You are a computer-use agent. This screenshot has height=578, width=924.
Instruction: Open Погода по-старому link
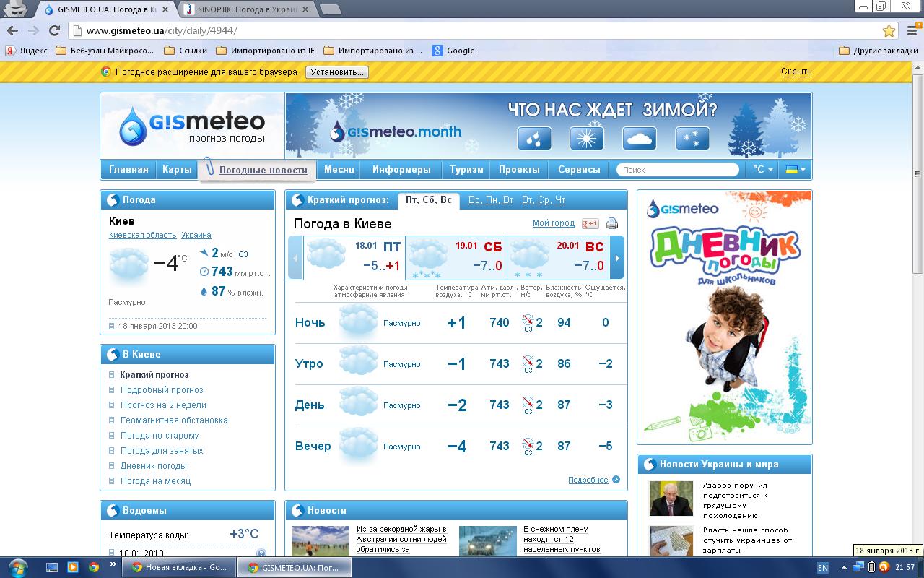tap(160, 436)
